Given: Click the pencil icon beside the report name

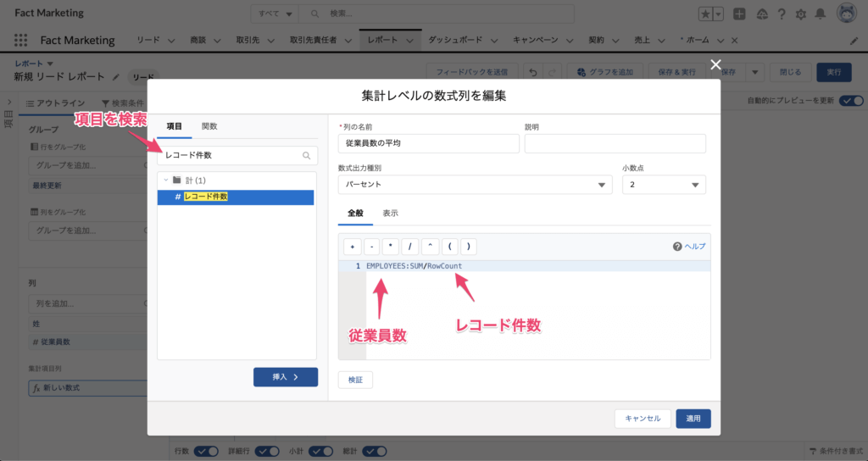Looking at the screenshot, I should [115, 77].
